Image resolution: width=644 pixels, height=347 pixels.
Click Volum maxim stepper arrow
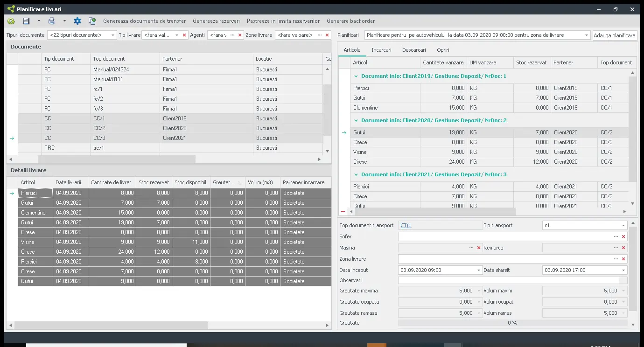tap(623, 291)
